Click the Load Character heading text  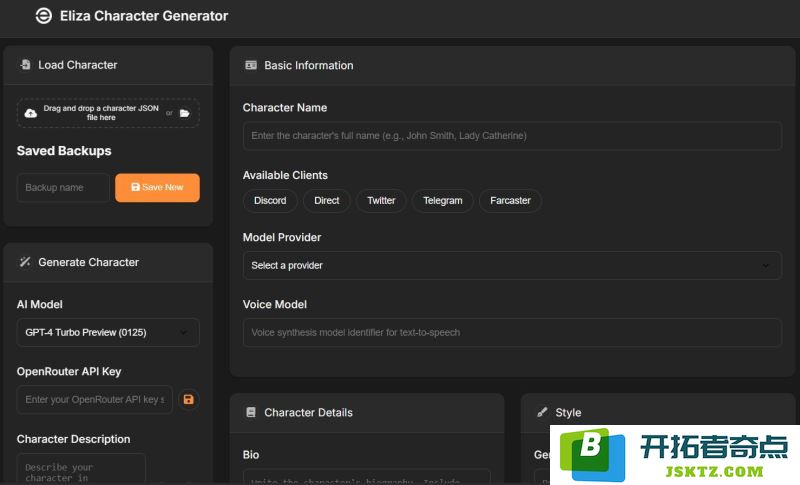tap(78, 65)
